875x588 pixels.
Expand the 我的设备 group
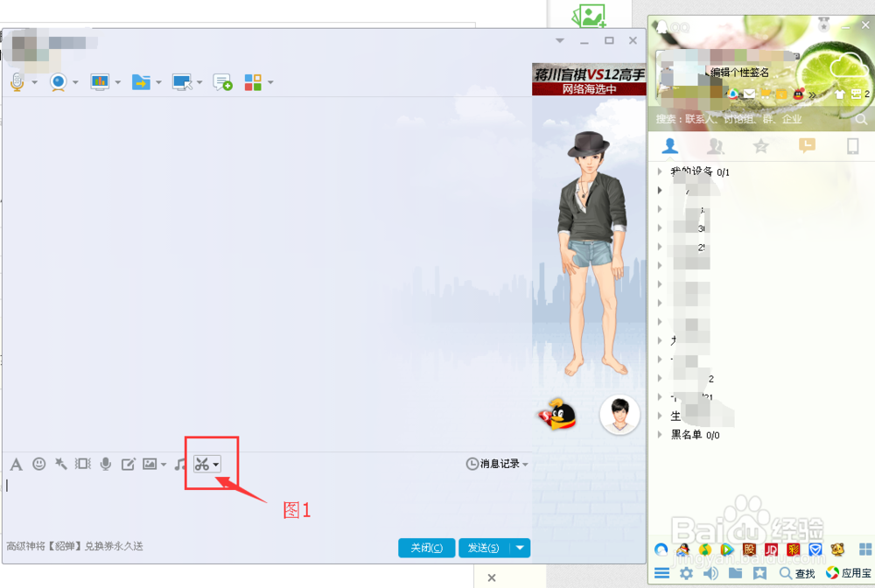[660, 171]
